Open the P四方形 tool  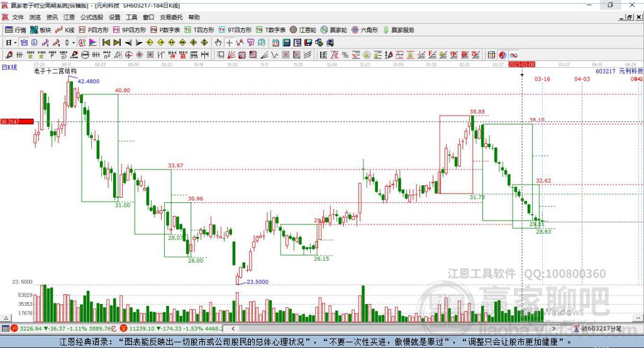[94, 30]
